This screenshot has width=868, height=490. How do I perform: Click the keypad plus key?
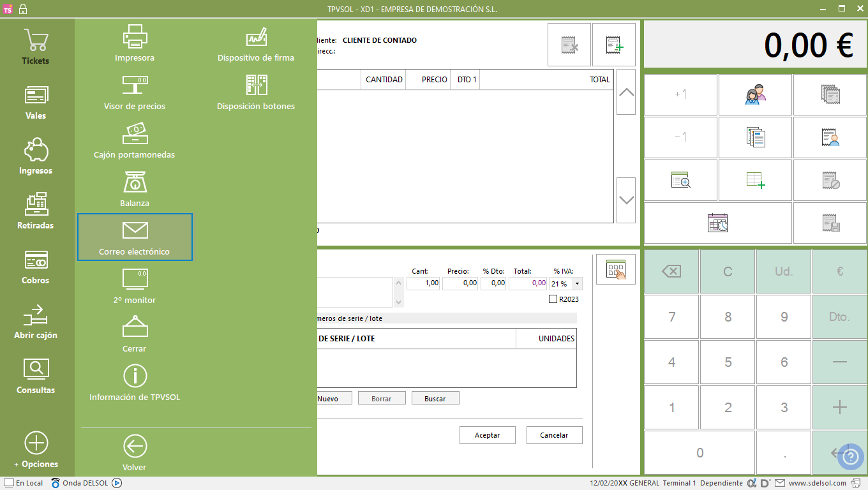[840, 407]
